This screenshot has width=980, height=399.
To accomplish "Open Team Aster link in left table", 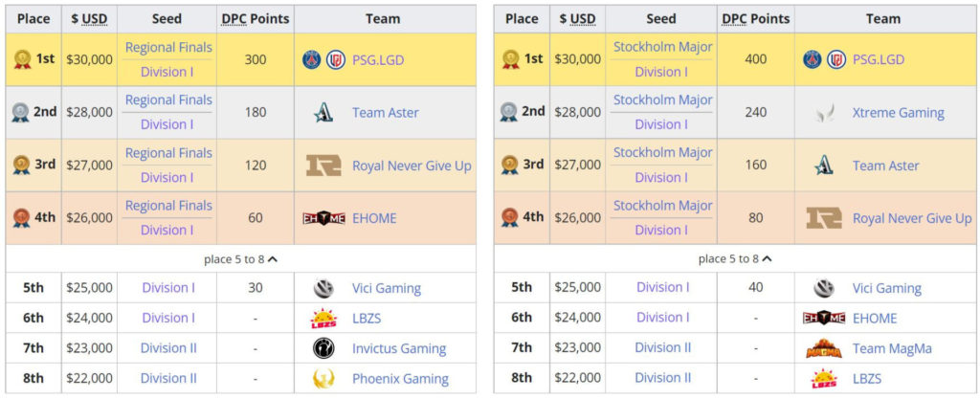I will 385,113.
